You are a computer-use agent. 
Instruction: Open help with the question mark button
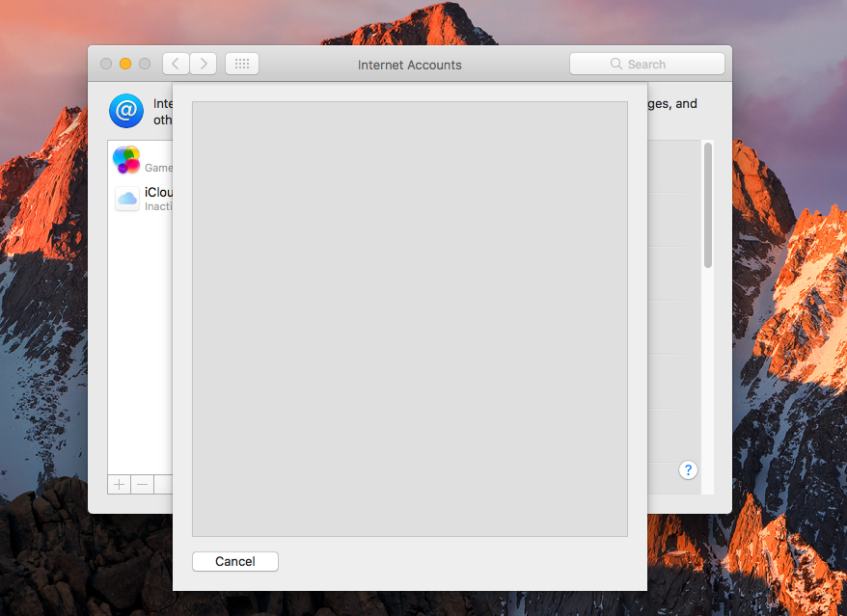pyautogui.click(x=688, y=470)
